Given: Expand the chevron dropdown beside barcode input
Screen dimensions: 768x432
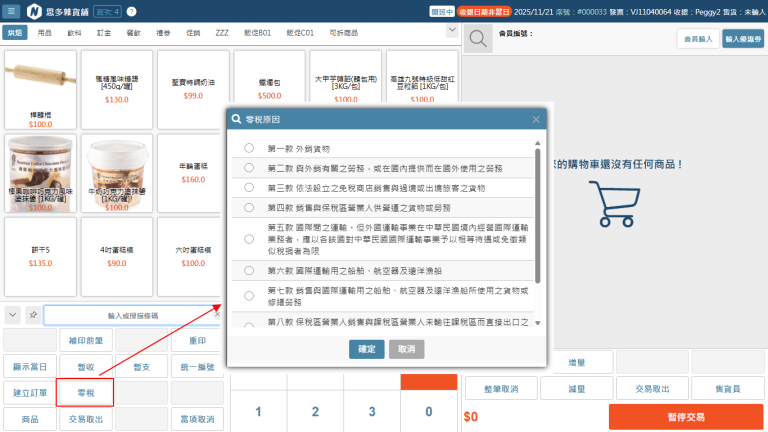Looking at the screenshot, I should coord(12,315).
